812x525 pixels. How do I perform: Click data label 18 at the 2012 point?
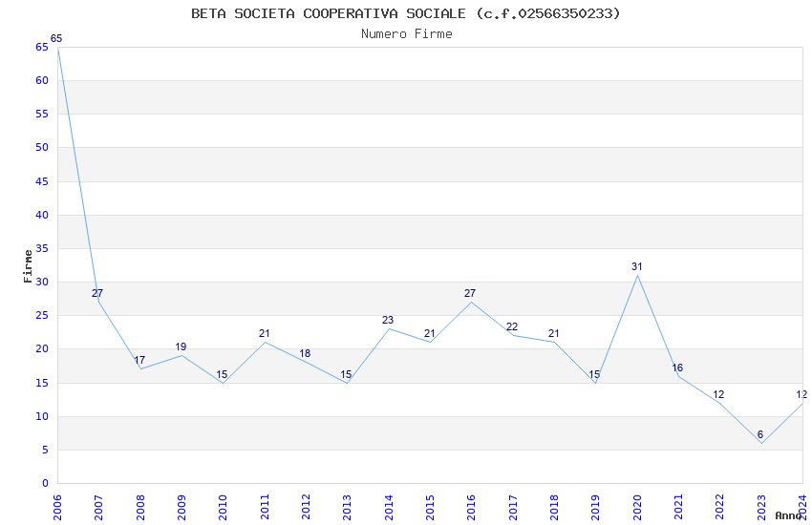pos(305,354)
